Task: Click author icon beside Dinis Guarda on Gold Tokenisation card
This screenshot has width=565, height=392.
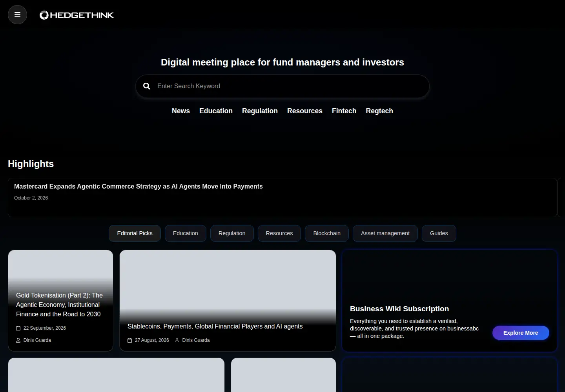Action: click(x=18, y=340)
